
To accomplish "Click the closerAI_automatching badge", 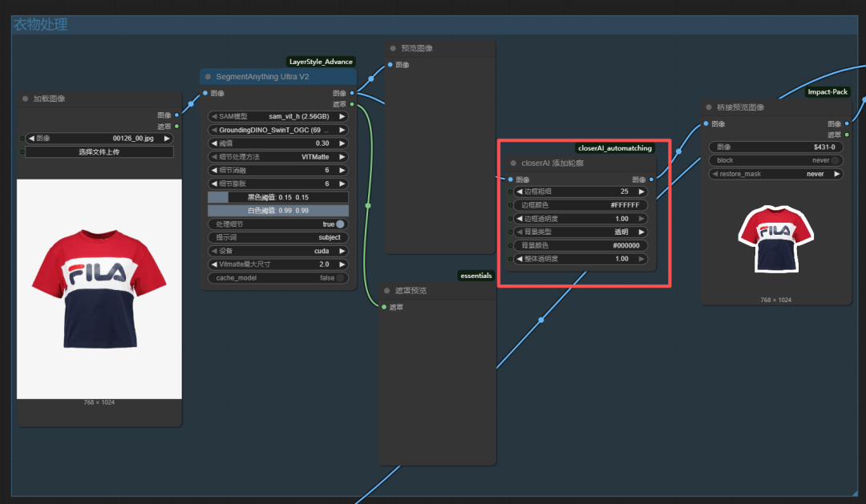I will [x=615, y=148].
